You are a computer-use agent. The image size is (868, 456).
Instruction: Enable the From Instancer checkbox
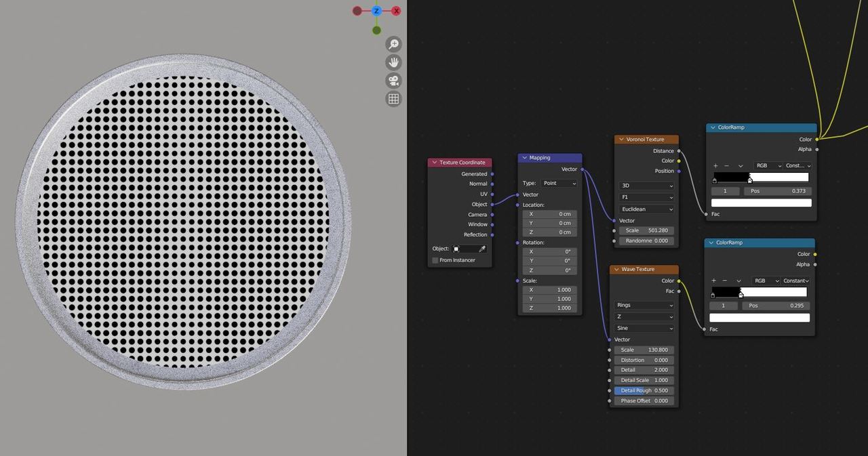[435, 260]
